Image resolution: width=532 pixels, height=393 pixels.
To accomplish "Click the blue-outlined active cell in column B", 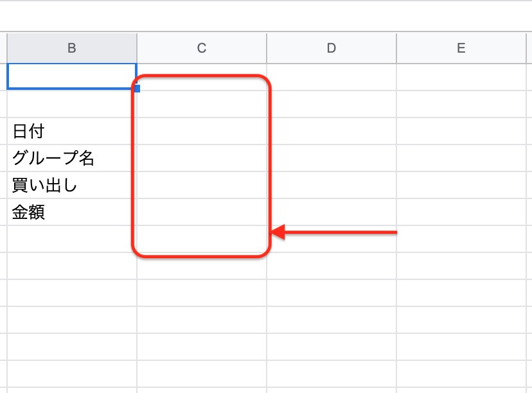I will coord(72,76).
